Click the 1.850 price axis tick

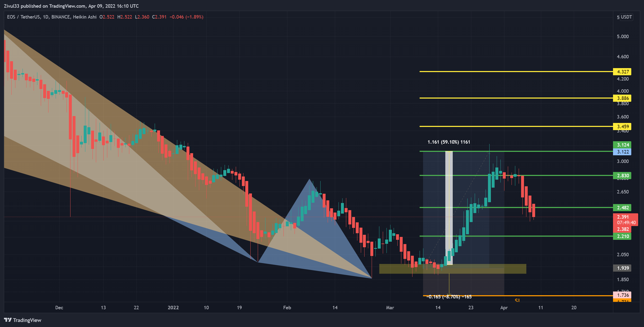[x=623, y=279]
